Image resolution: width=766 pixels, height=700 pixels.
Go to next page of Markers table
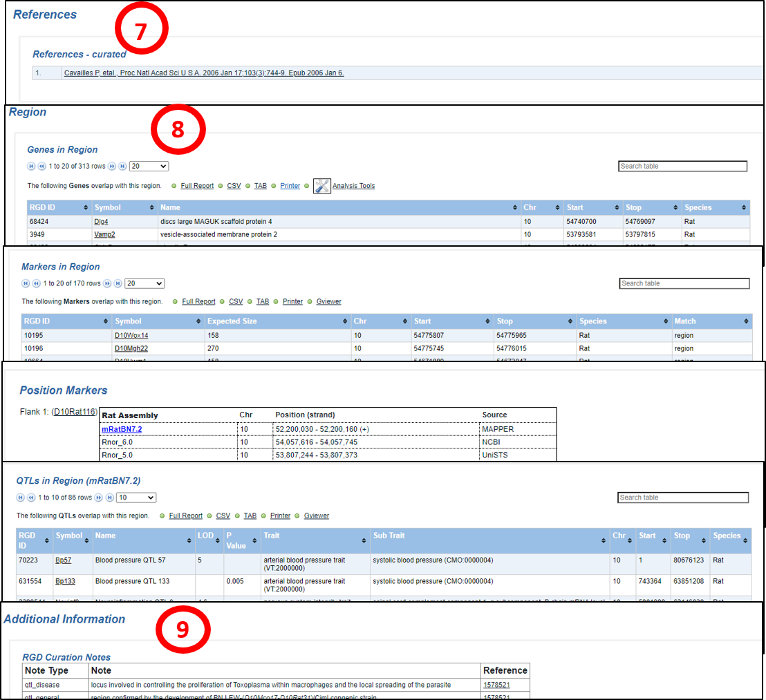click(x=108, y=283)
